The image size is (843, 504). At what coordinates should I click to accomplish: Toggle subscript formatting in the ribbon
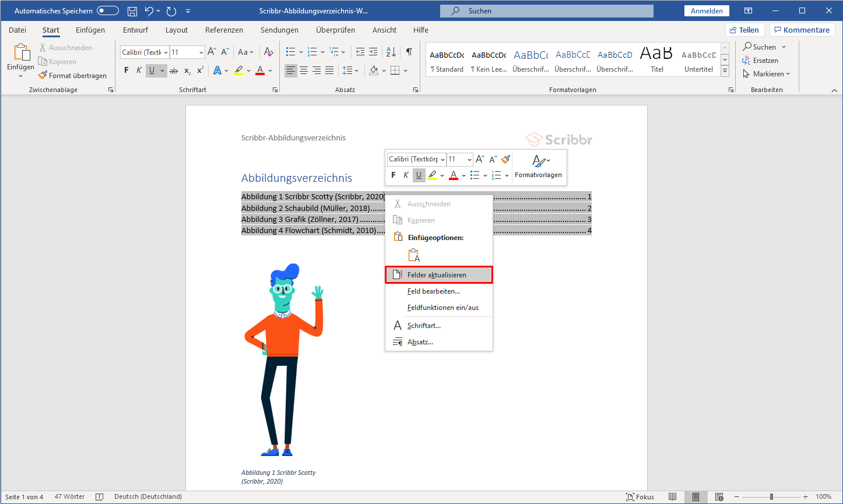pos(187,71)
